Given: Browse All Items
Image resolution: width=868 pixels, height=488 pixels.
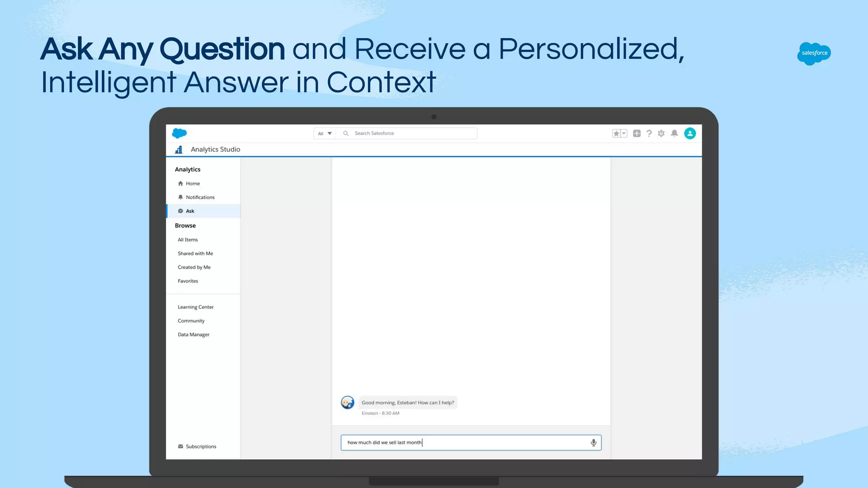Looking at the screenshot, I should point(188,240).
